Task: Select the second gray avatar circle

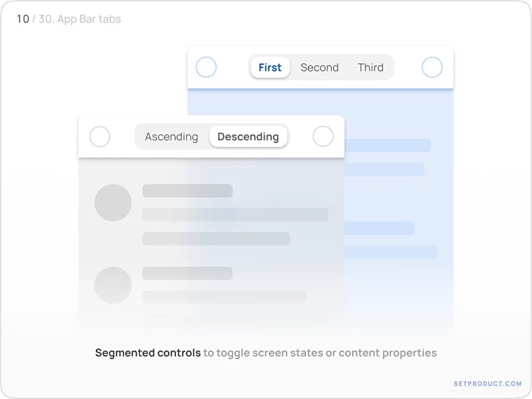Action: (113, 285)
